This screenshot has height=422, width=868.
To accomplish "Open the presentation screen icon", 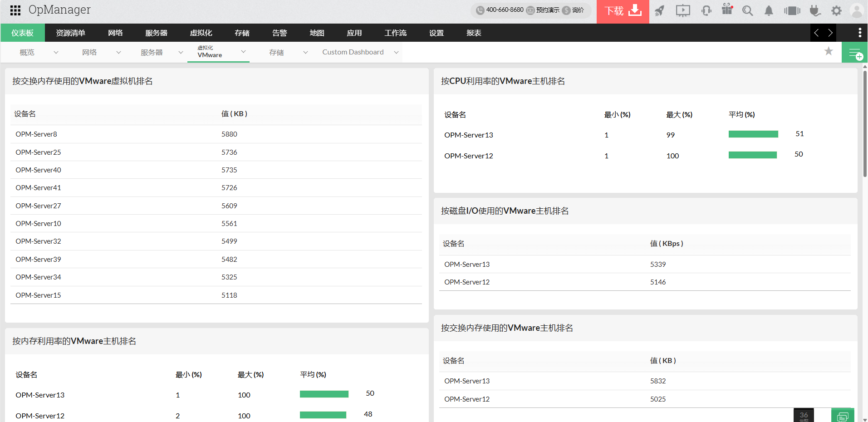I will tap(683, 10).
